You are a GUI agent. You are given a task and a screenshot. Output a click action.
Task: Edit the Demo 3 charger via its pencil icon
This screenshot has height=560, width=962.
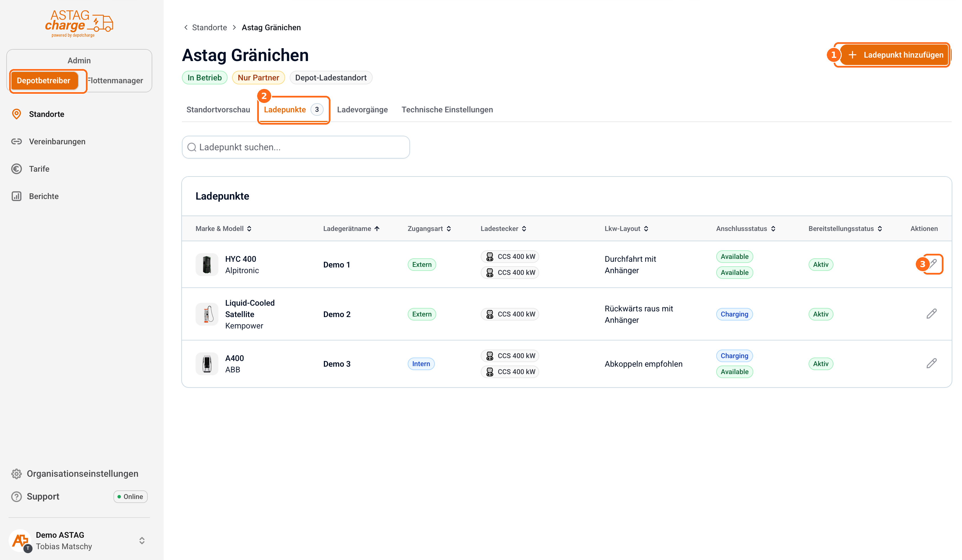tap(931, 364)
